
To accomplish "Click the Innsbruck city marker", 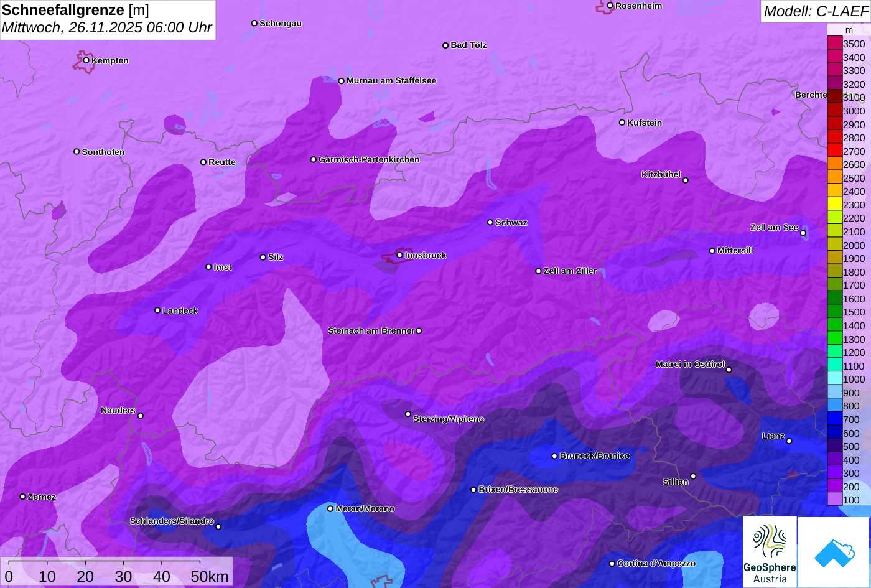I will tap(399, 255).
